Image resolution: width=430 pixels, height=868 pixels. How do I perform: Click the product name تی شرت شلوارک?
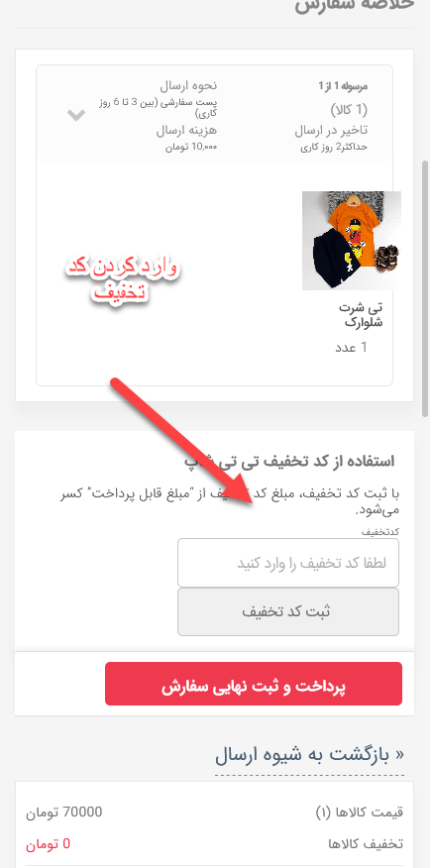(361, 314)
